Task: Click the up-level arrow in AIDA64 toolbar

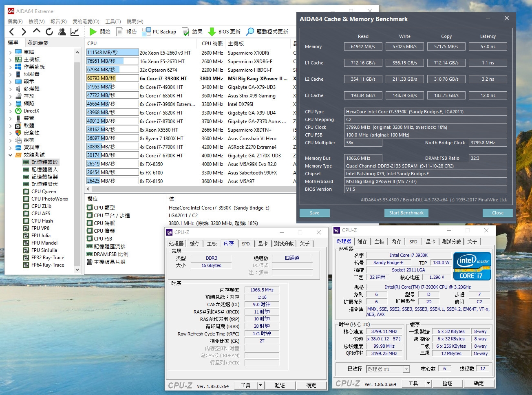Action: tap(37, 31)
